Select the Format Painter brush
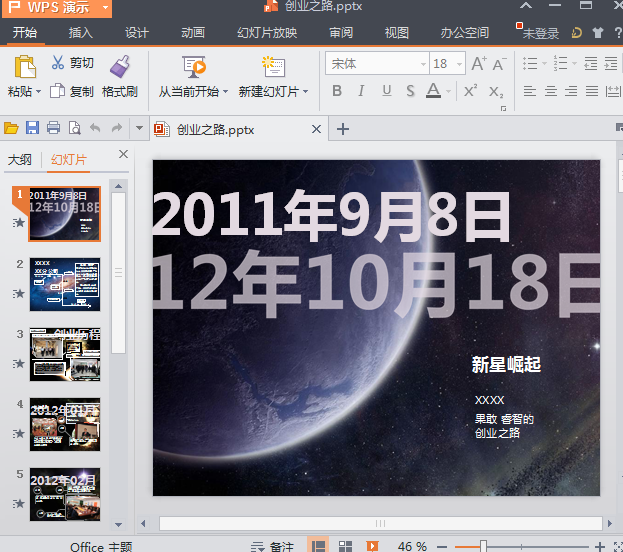 click(120, 67)
